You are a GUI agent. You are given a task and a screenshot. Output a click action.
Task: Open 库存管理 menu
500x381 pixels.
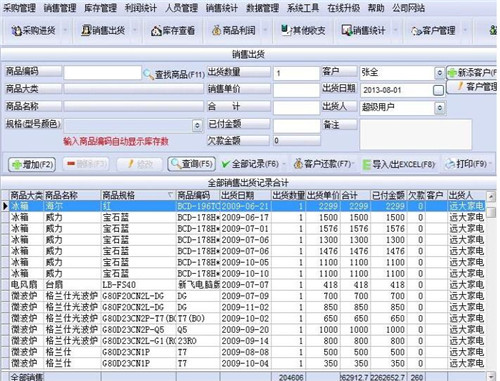click(100, 8)
